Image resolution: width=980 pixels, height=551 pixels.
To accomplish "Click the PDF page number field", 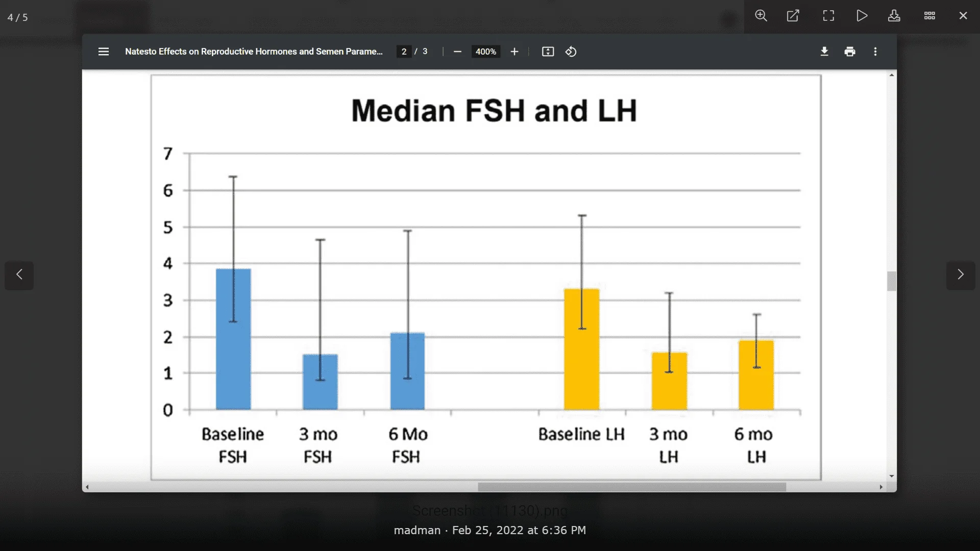I will pyautogui.click(x=404, y=52).
